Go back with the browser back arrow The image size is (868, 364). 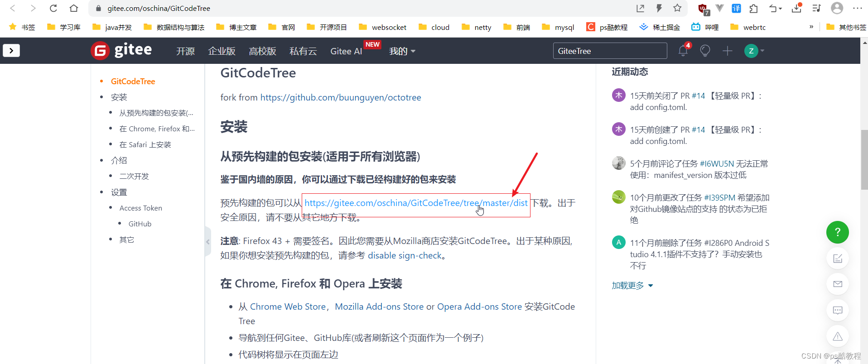coord(13,8)
